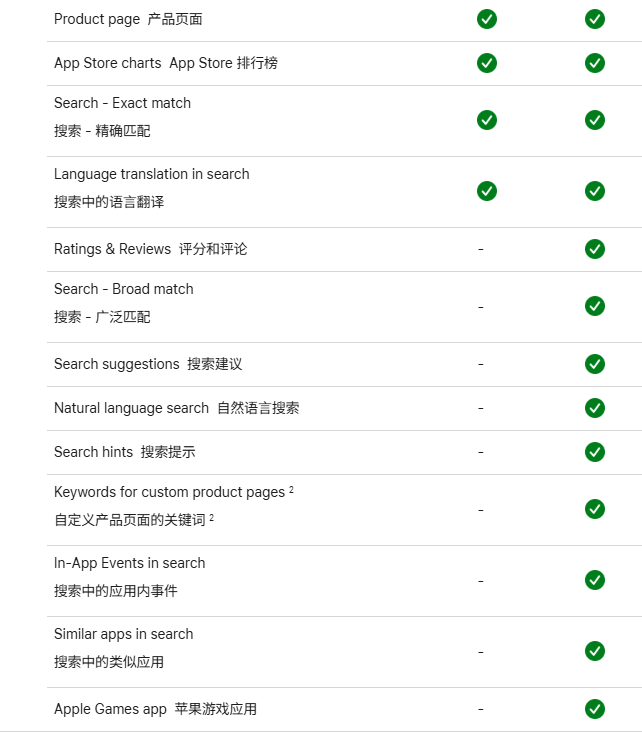This screenshot has width=642, height=732.
Task: Click the Search hints green checkmark
Action: 595,452
